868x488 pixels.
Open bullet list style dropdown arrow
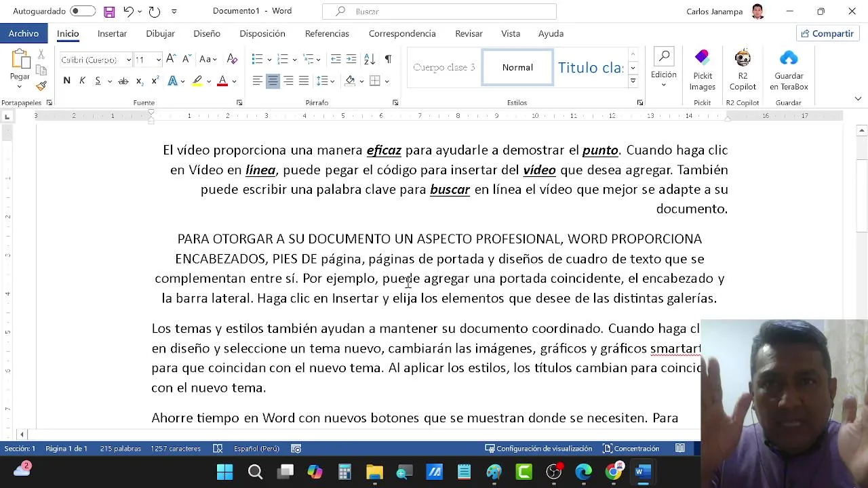(269, 60)
